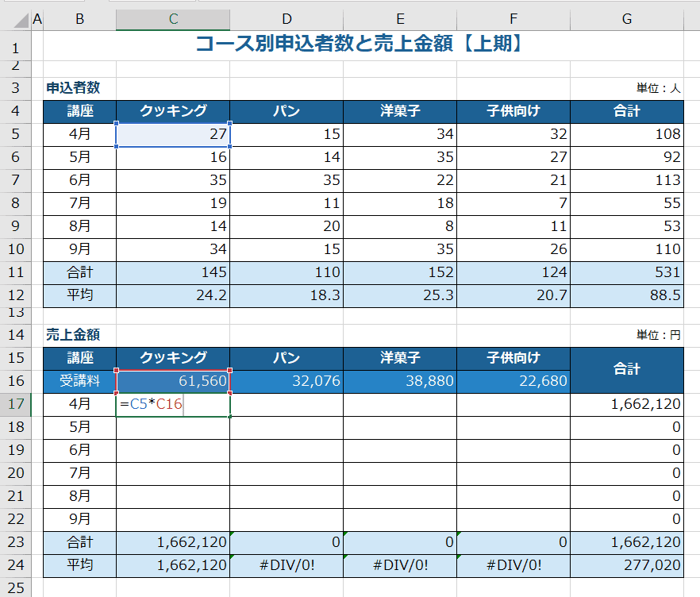Select the column C header

pos(173,20)
